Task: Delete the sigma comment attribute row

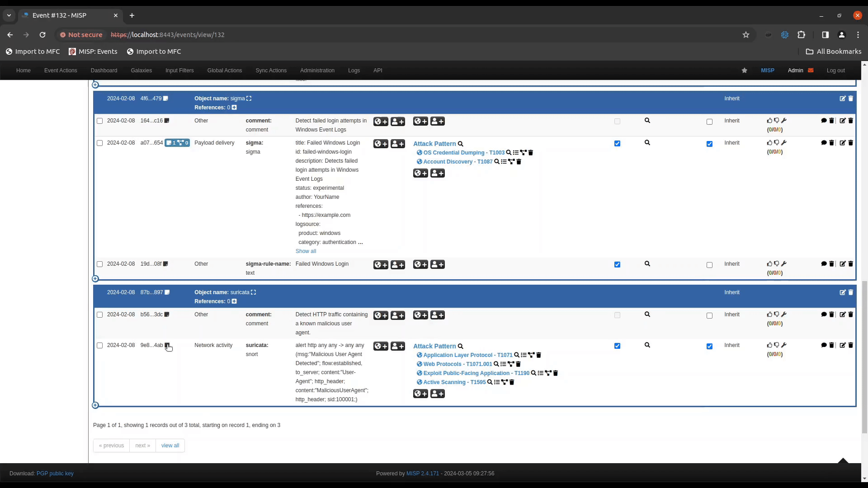Action: pos(850,121)
